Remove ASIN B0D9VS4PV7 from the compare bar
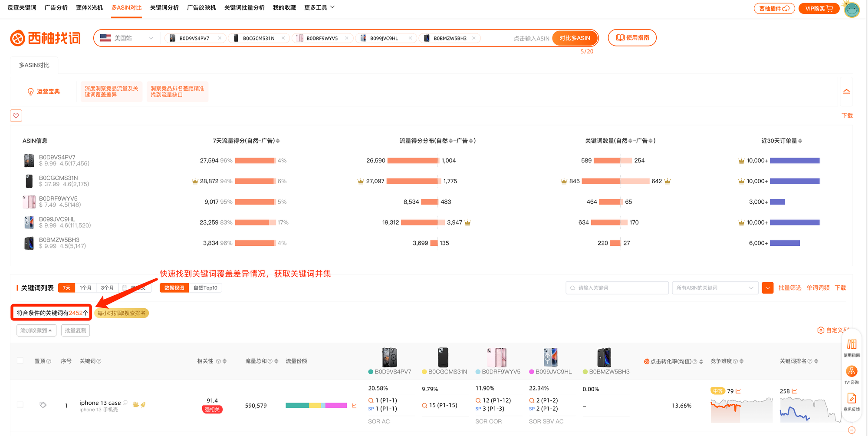The width and height of the screenshot is (868, 436). point(220,38)
